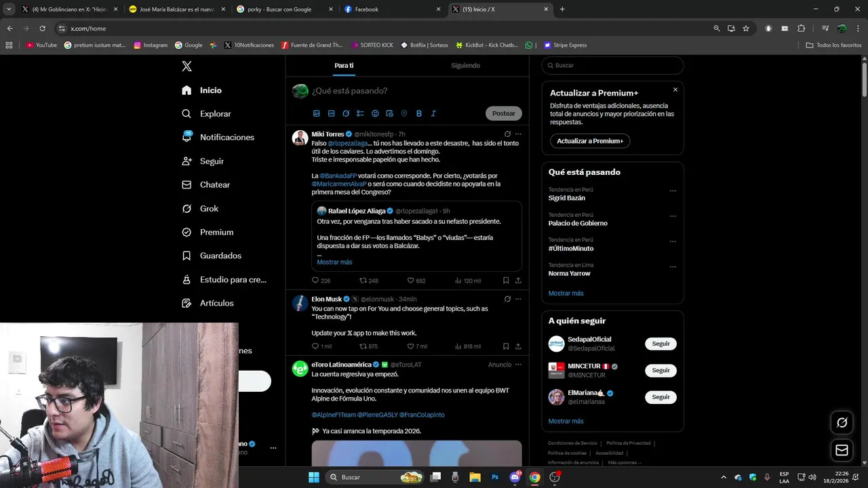Switch to the Siguiendo tab

click(x=465, y=66)
